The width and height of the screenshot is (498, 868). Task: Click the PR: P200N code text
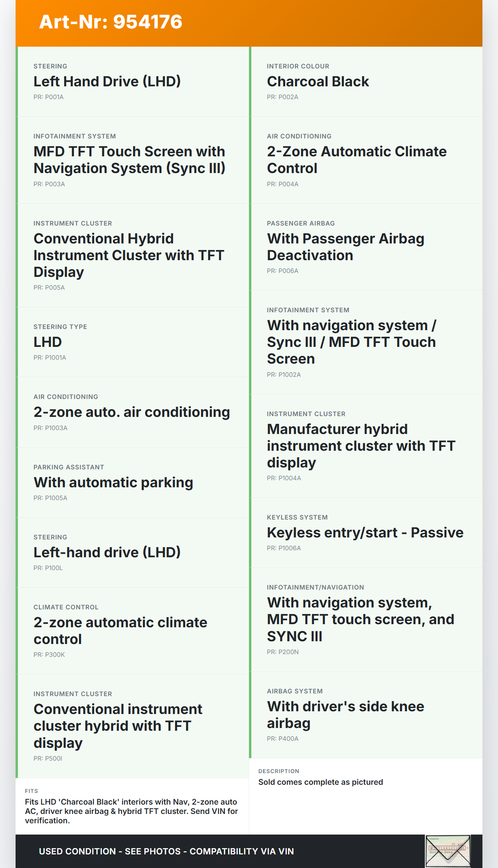point(283,652)
